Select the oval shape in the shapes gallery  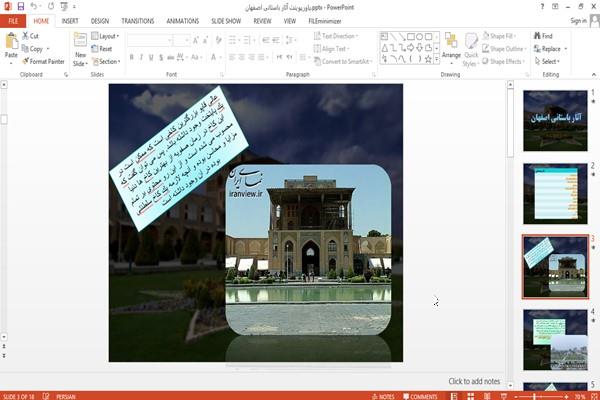tap(420, 37)
